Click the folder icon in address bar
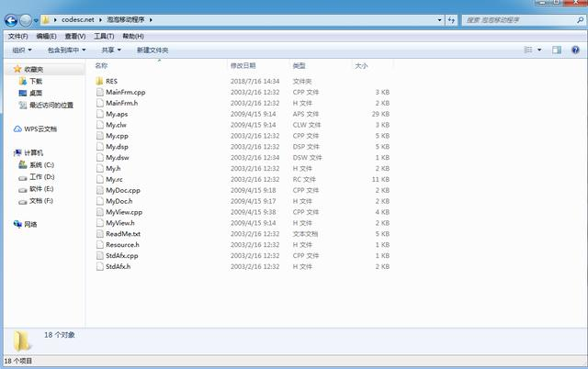588x369 pixels. [45, 20]
